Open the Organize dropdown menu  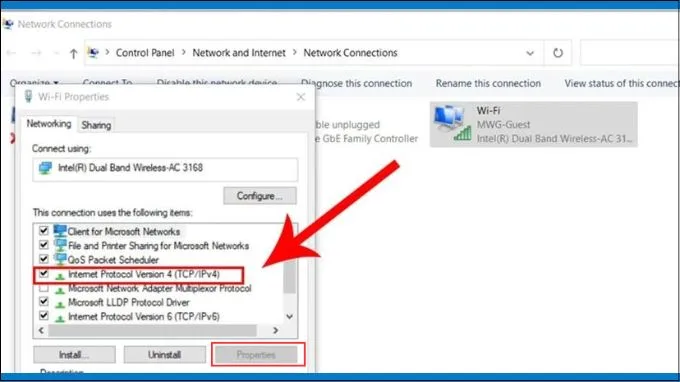point(34,82)
